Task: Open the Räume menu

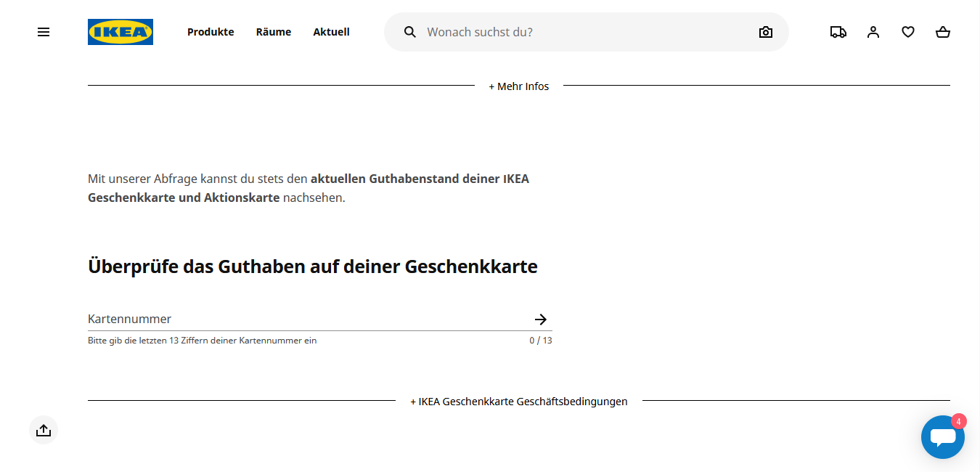Action: pyautogui.click(x=274, y=32)
